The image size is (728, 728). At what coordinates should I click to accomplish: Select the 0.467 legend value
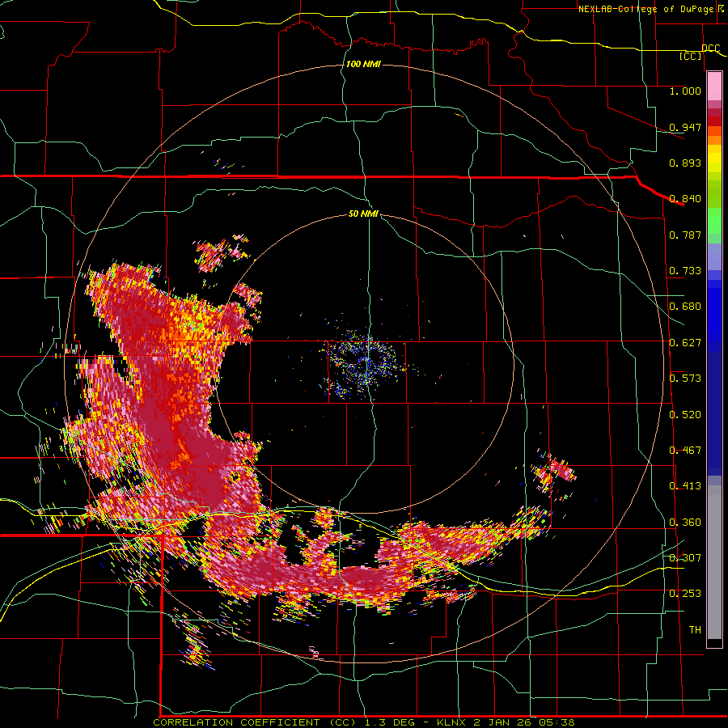pyautogui.click(x=685, y=451)
